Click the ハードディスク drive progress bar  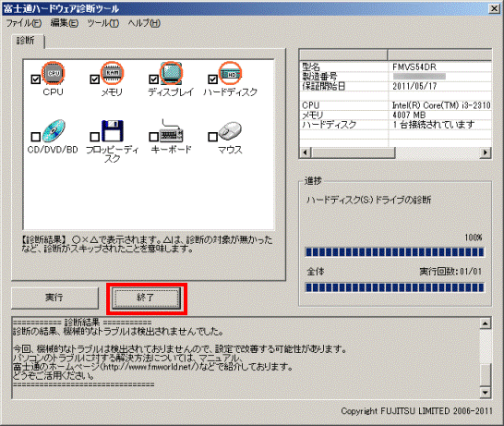pyautogui.click(x=394, y=252)
